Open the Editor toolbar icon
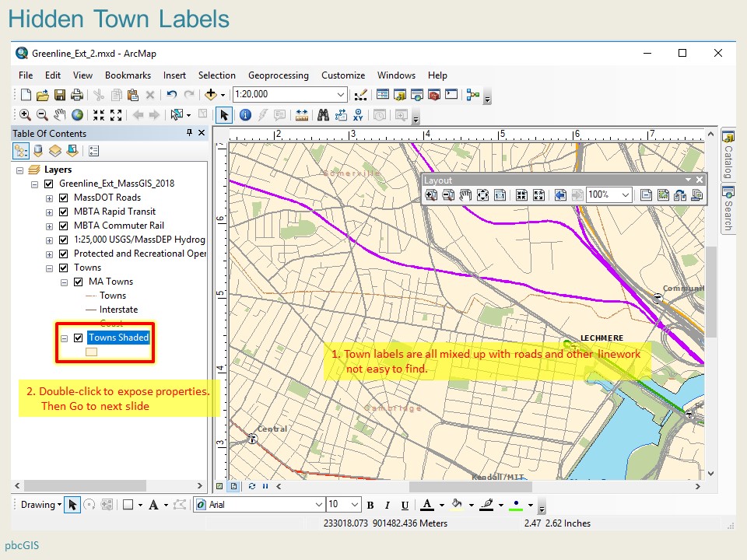This screenshot has height=560, width=747. [360, 95]
